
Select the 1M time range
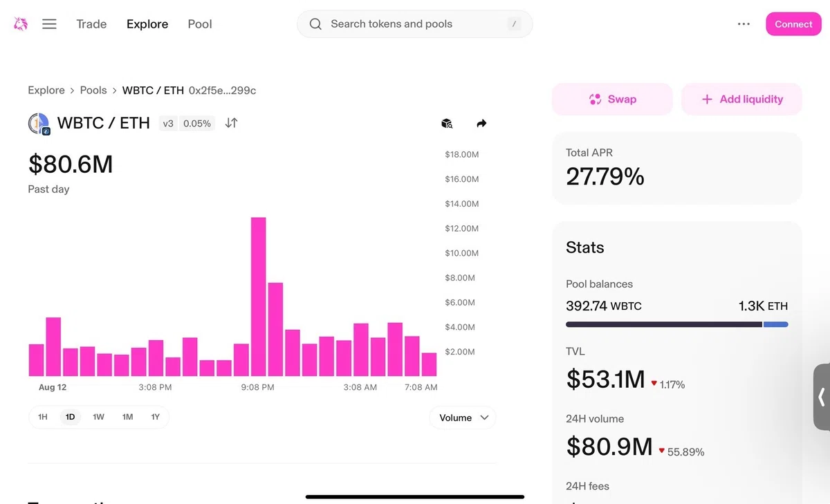pos(127,417)
